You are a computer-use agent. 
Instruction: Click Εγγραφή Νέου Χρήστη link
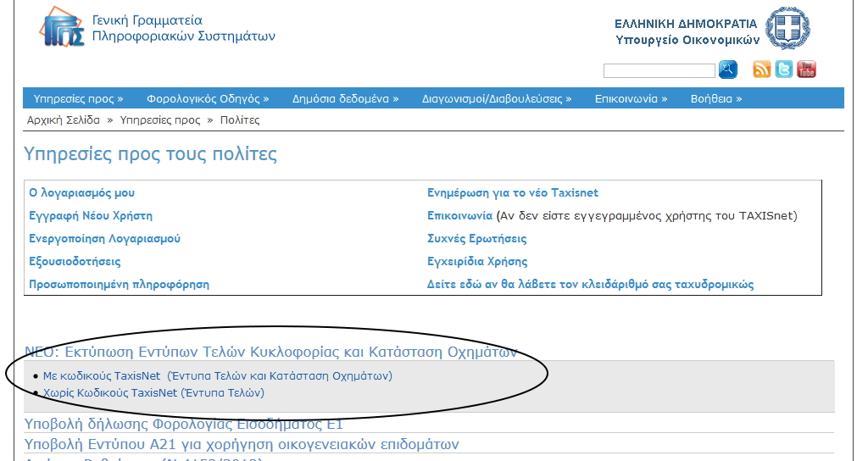coord(91,216)
